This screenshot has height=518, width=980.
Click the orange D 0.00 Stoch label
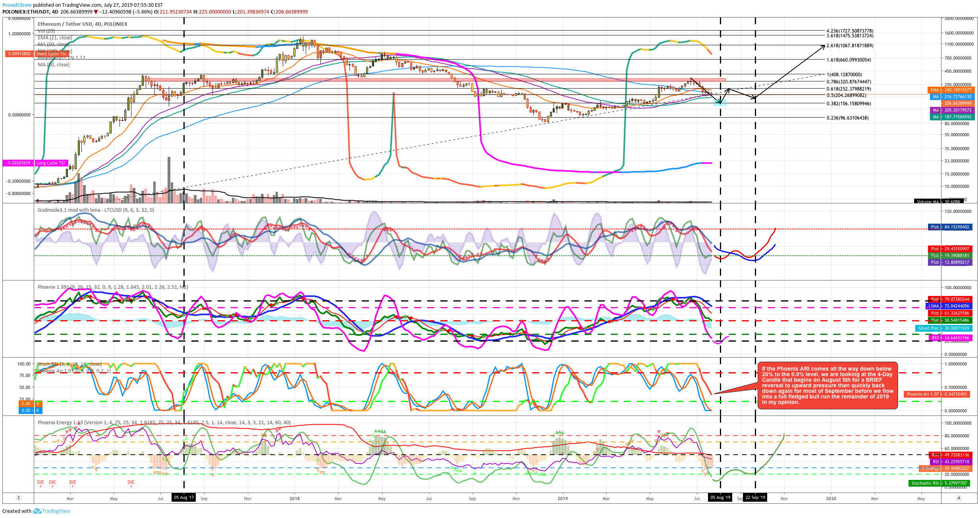(x=30, y=404)
